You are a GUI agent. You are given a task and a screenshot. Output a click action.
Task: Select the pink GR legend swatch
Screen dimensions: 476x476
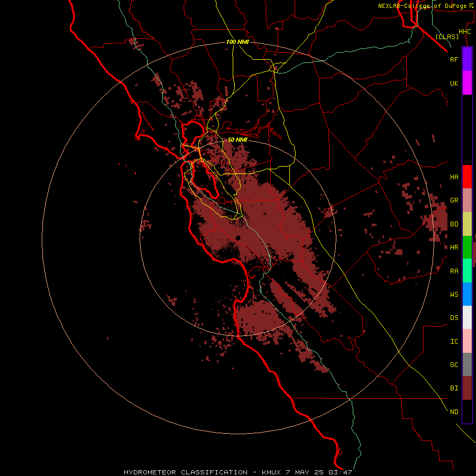coord(467,200)
